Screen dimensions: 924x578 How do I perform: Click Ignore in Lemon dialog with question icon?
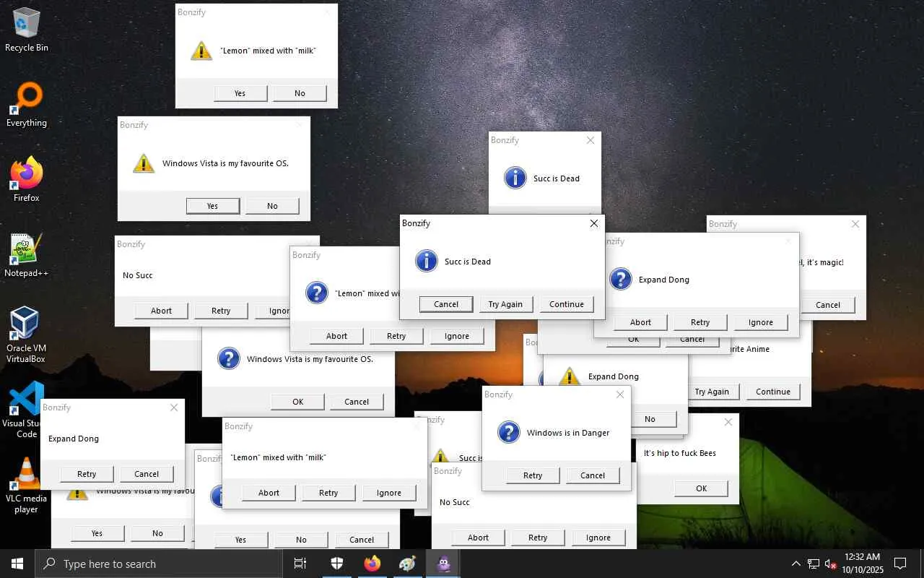457,336
